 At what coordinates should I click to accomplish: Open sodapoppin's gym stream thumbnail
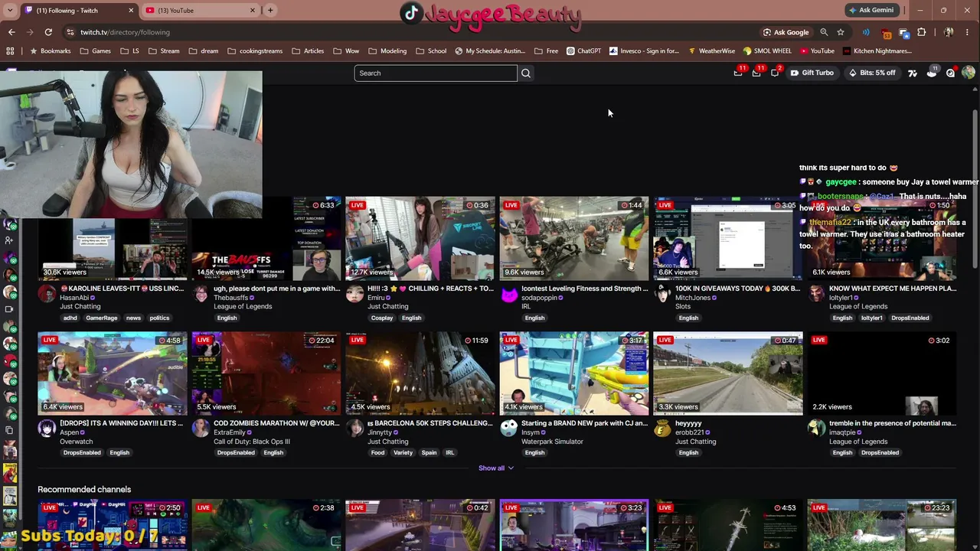coord(574,239)
